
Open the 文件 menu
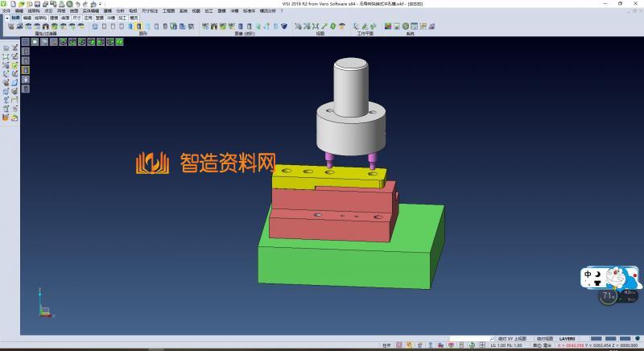pos(6,10)
